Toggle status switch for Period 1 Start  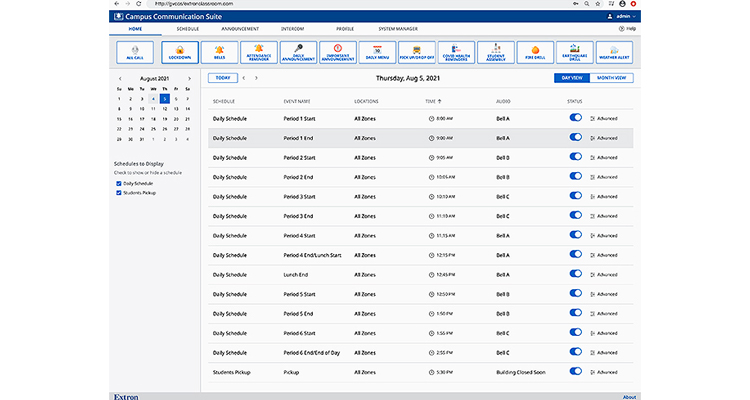point(575,118)
